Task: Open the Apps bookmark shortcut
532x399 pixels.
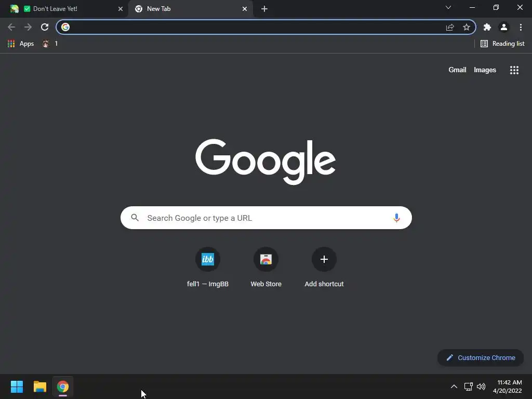Action: click(21, 44)
